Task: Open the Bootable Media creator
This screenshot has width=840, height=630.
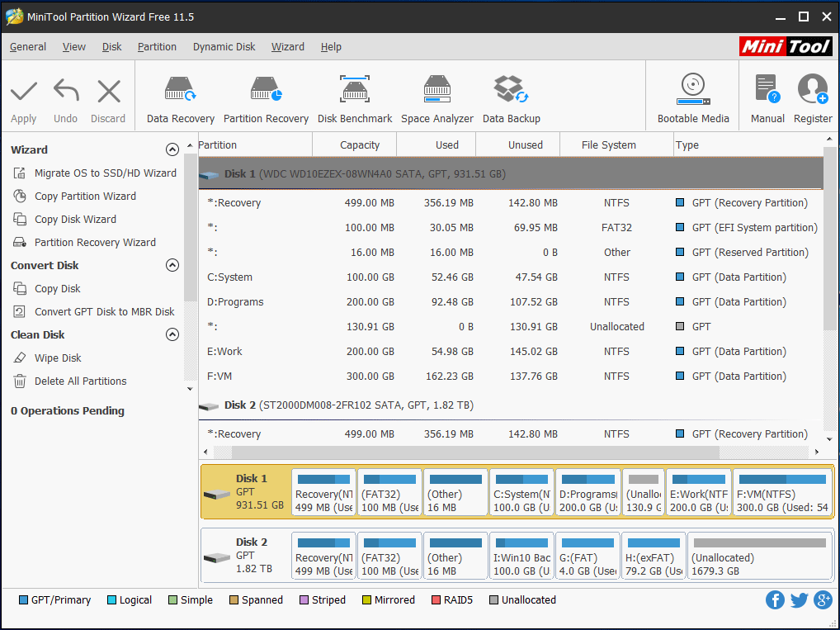Action: pos(693,96)
